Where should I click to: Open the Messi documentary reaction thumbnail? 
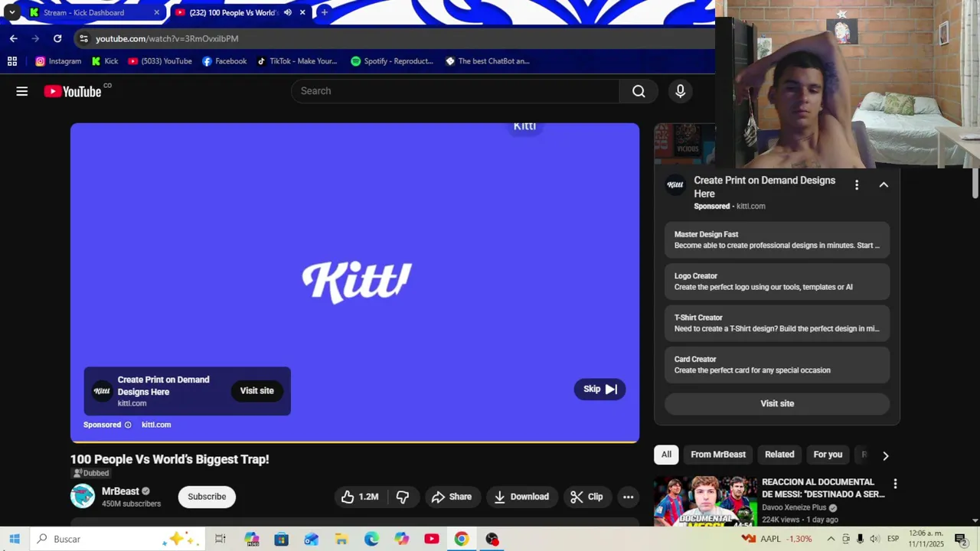coord(704,501)
